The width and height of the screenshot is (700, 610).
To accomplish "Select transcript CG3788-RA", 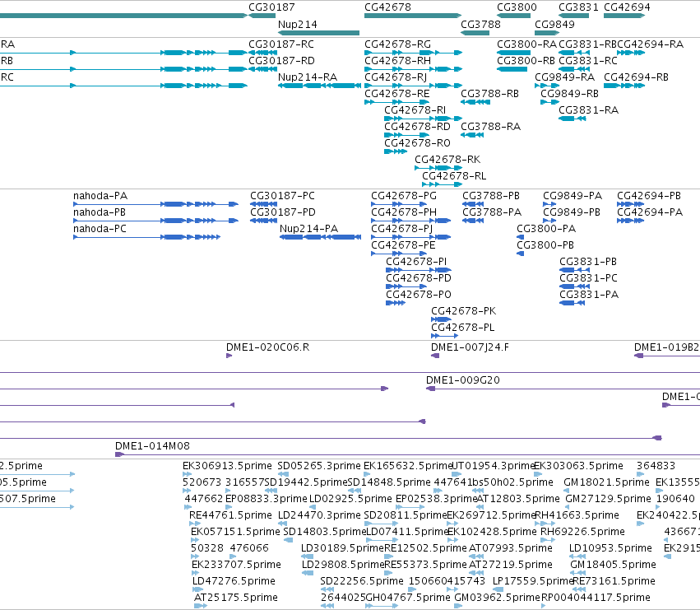I will tap(472, 135).
